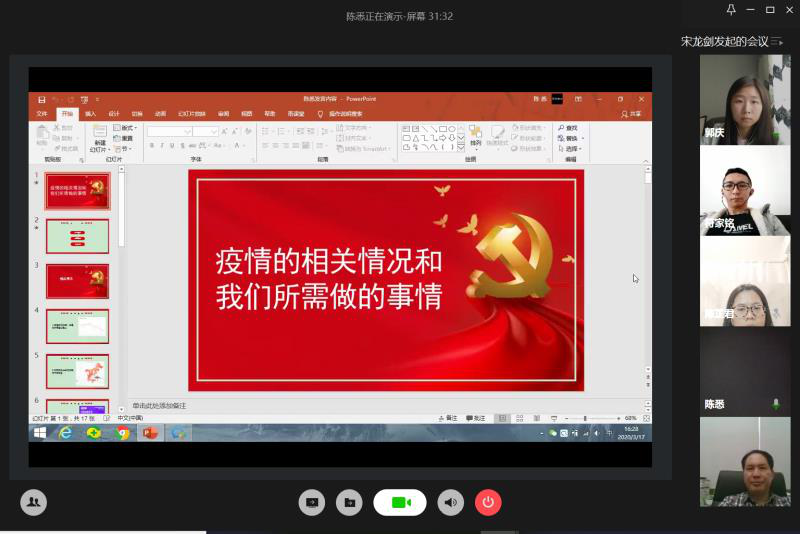Select the right arrow shape in gallery
The image size is (800, 534).
pyautogui.click(x=442, y=138)
